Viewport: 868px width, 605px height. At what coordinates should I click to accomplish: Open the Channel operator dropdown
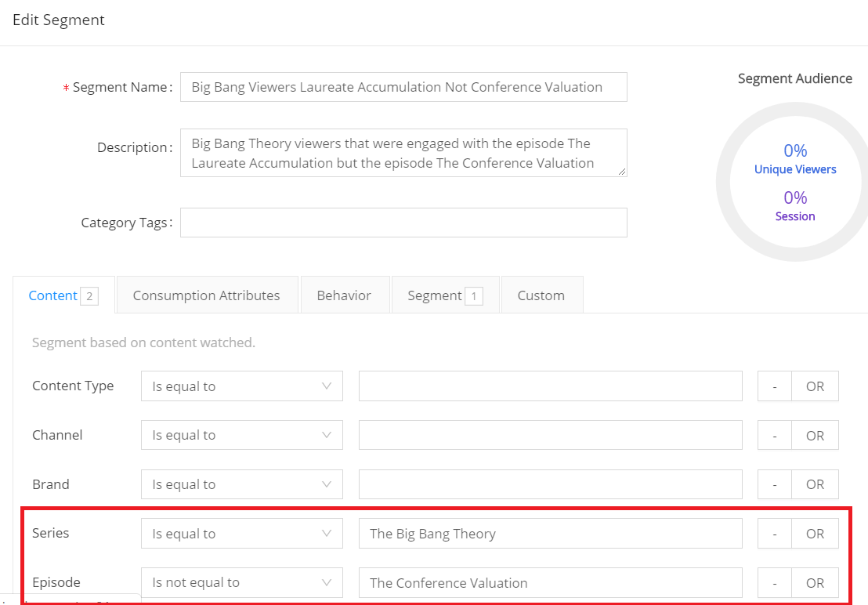(x=242, y=435)
